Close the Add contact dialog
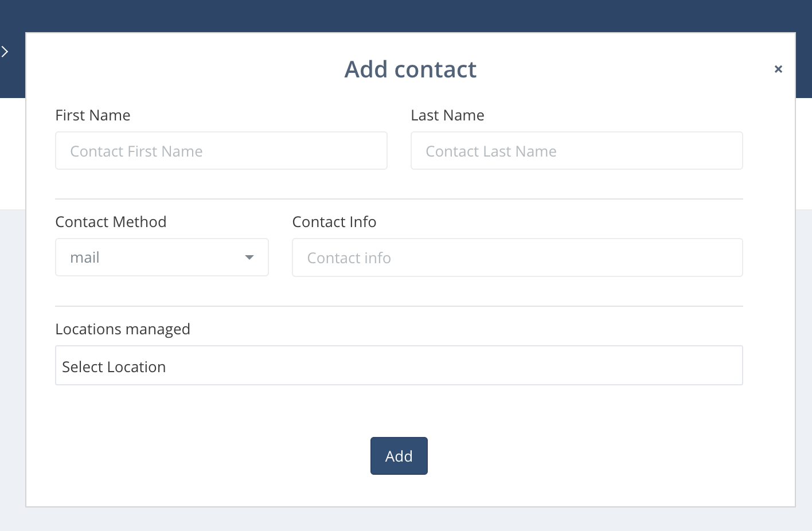812x531 pixels. (778, 69)
